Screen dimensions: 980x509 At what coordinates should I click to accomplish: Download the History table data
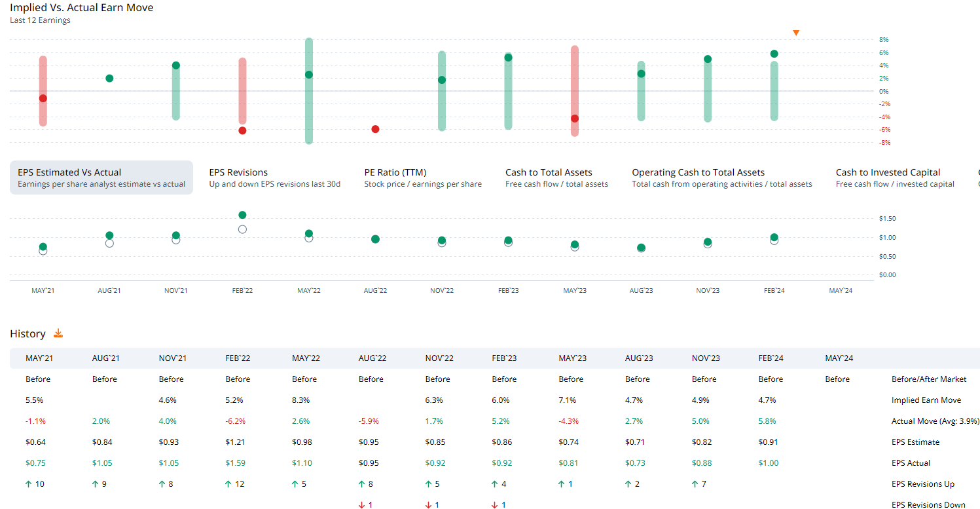[x=58, y=333]
